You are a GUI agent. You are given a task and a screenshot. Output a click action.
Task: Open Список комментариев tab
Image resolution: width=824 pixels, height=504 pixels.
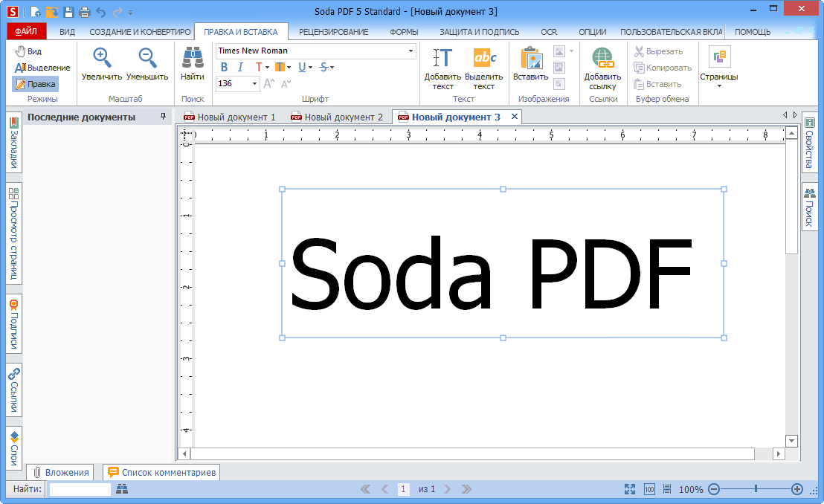click(x=162, y=472)
